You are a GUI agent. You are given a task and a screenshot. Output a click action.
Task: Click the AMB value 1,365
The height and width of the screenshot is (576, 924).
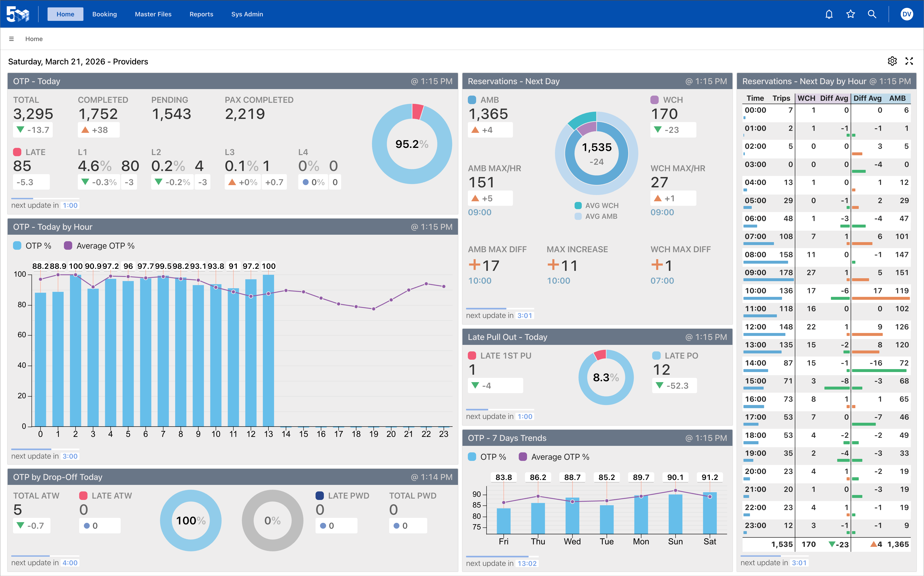tap(488, 114)
